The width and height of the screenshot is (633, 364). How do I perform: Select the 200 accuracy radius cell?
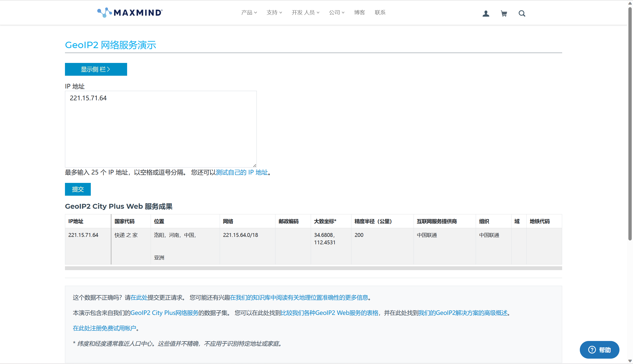click(382, 246)
